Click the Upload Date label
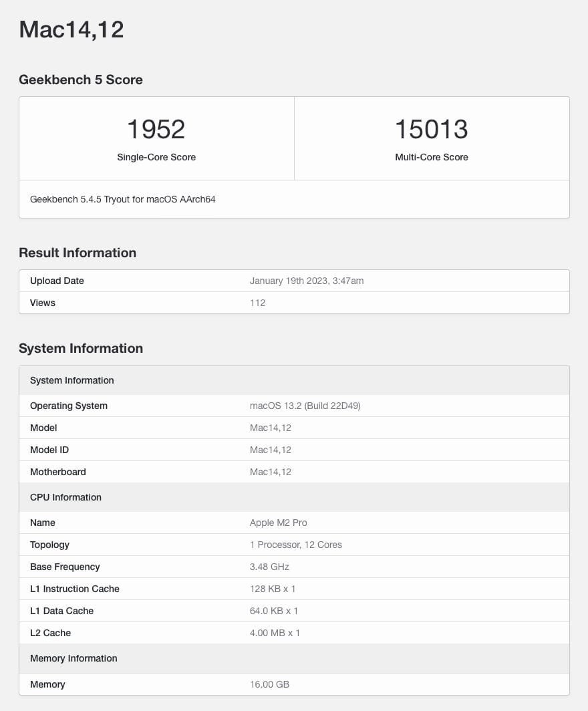 (x=57, y=281)
